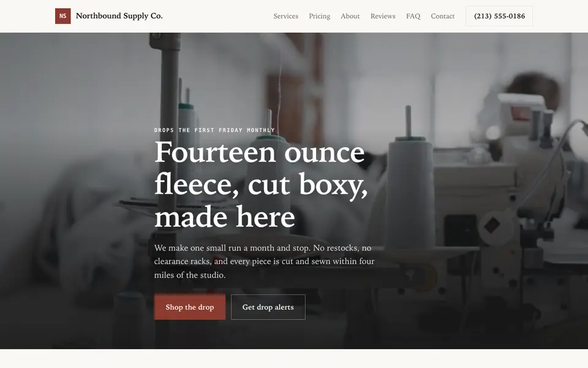Click the Get drop alerts button
588x368 pixels.
pos(268,307)
